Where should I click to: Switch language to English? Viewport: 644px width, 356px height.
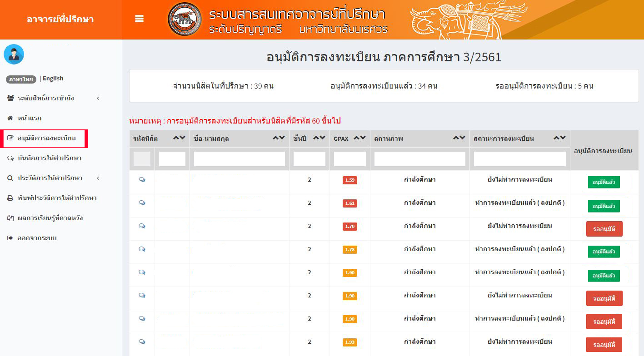53,79
